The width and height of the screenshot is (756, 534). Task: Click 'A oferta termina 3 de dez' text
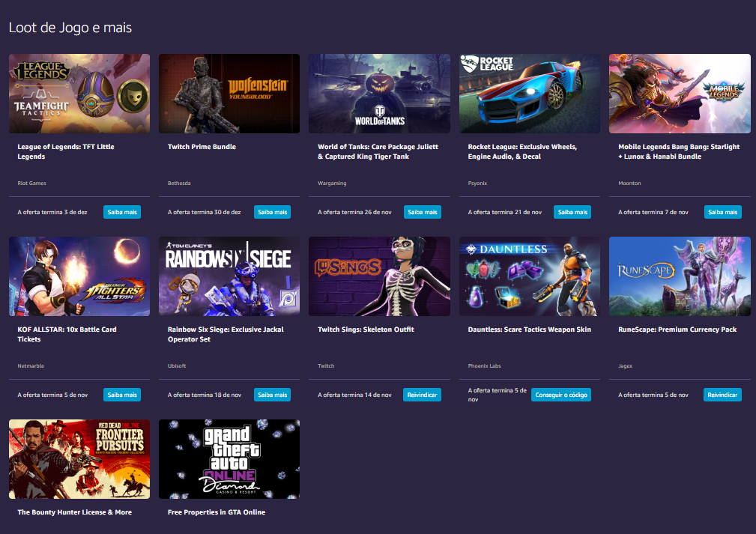tap(52, 212)
